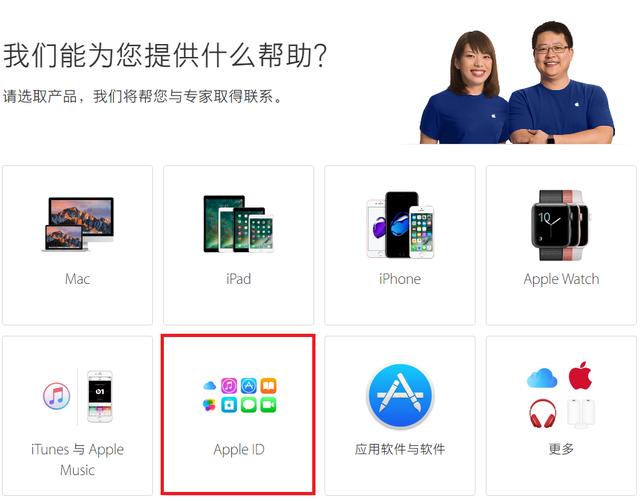Click the iTunes music note icon
Image resolution: width=640 pixels, height=501 pixels.
tap(56, 396)
